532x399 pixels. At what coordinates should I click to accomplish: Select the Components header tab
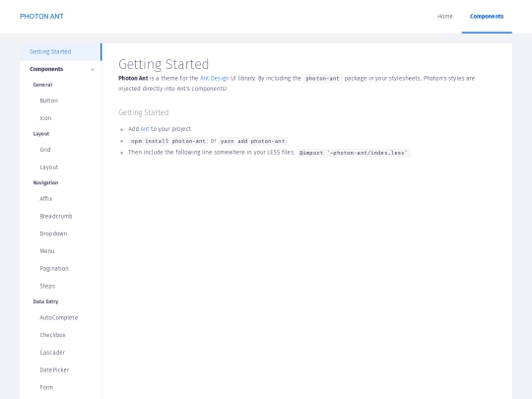click(487, 17)
